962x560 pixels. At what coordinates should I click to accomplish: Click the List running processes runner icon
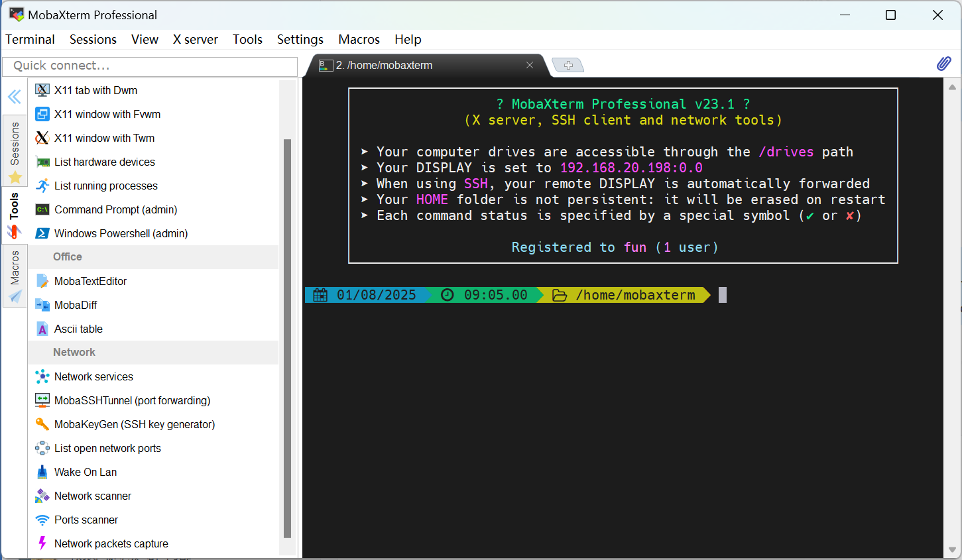coord(42,186)
